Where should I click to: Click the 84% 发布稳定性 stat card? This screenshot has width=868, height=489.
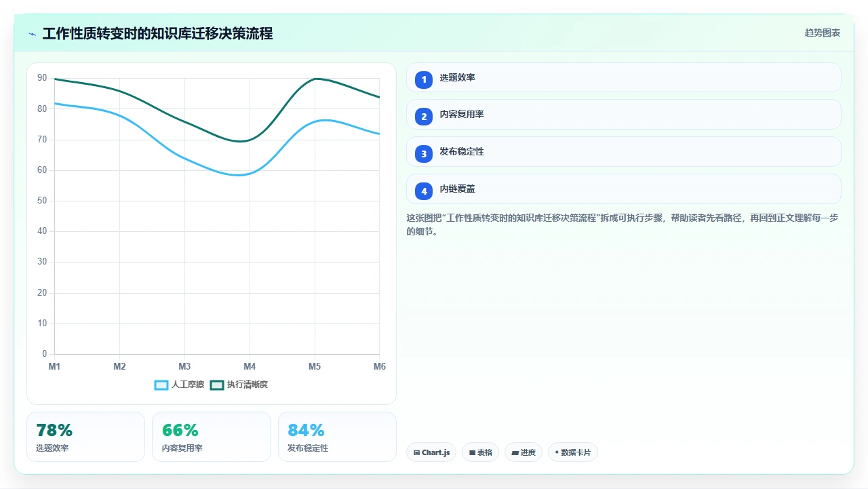(337, 437)
